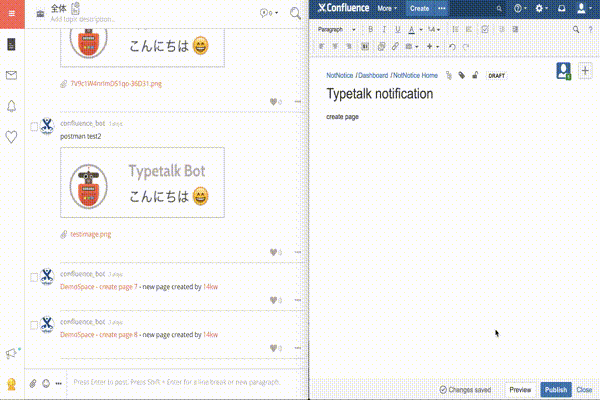Image resolution: width=600 pixels, height=400 pixels.
Task: Go to the NotNotice Home breadcrumb
Action: tap(415, 75)
